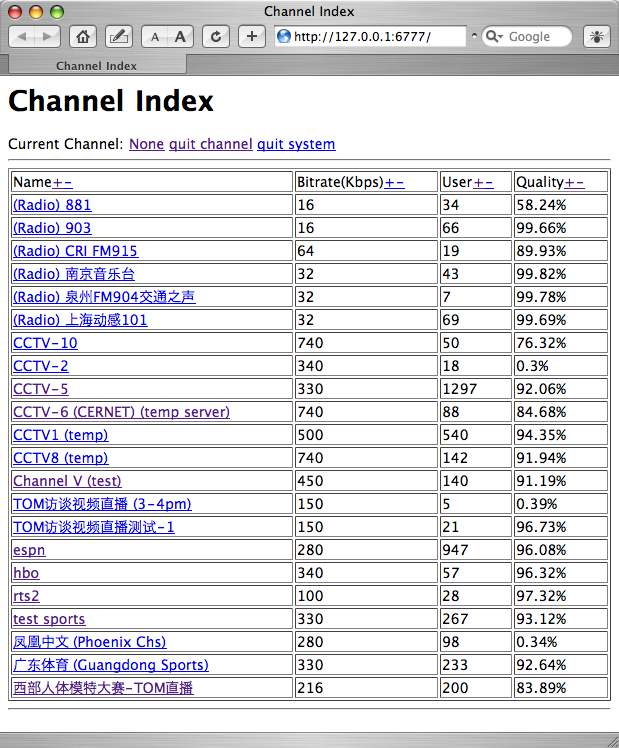Reload the page with the refresh icon
The height and width of the screenshot is (748, 619).
coord(216,36)
